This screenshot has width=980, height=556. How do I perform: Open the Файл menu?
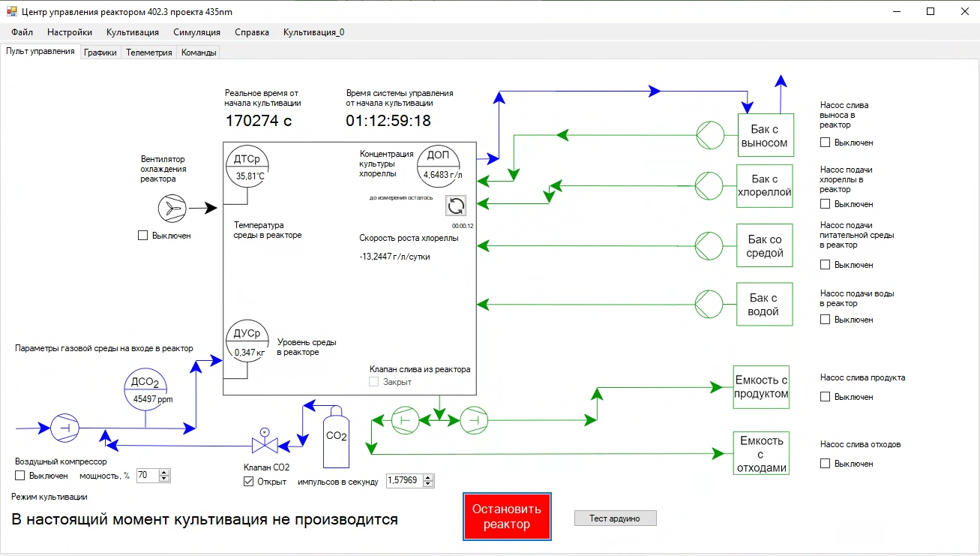click(22, 32)
